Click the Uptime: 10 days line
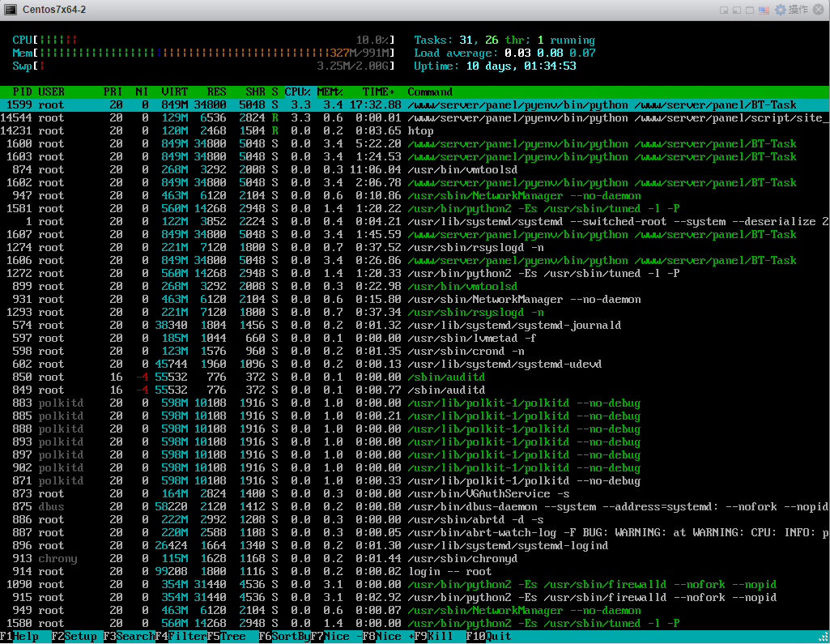830x644 pixels. (x=495, y=66)
